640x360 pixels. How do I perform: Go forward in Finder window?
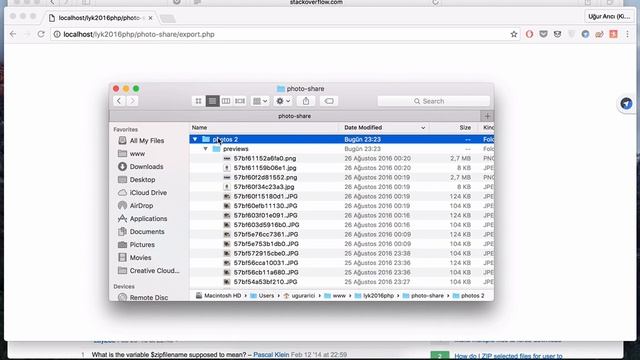coord(132,101)
